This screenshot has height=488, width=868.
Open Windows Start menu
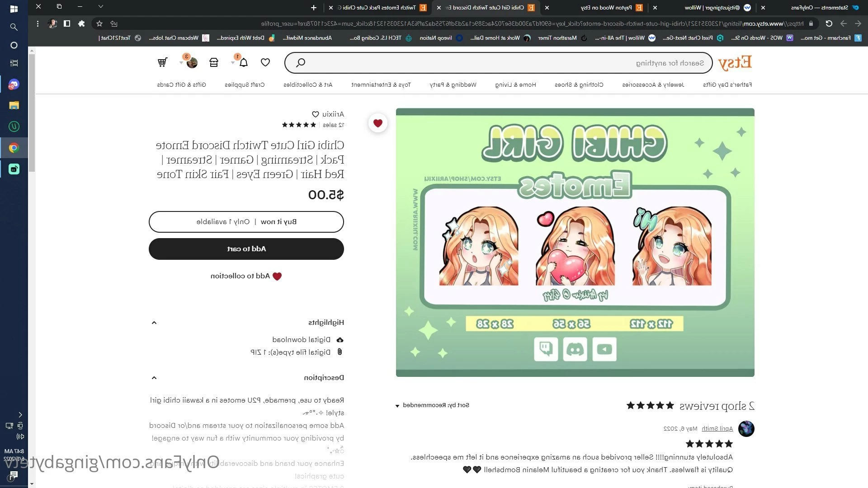coord(14,9)
